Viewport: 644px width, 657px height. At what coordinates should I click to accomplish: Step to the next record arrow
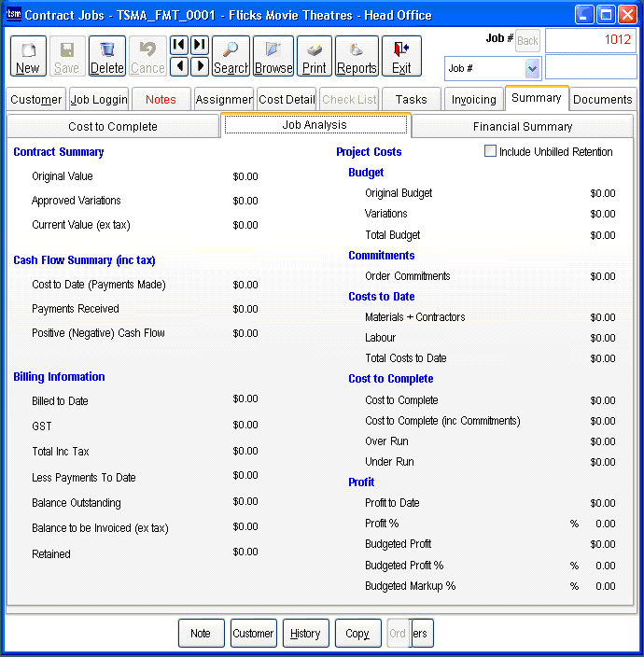200,66
